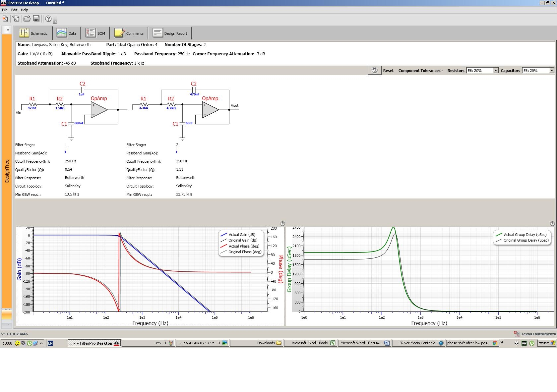Edit stage 2 Passband Gain value

pyautogui.click(x=176, y=152)
